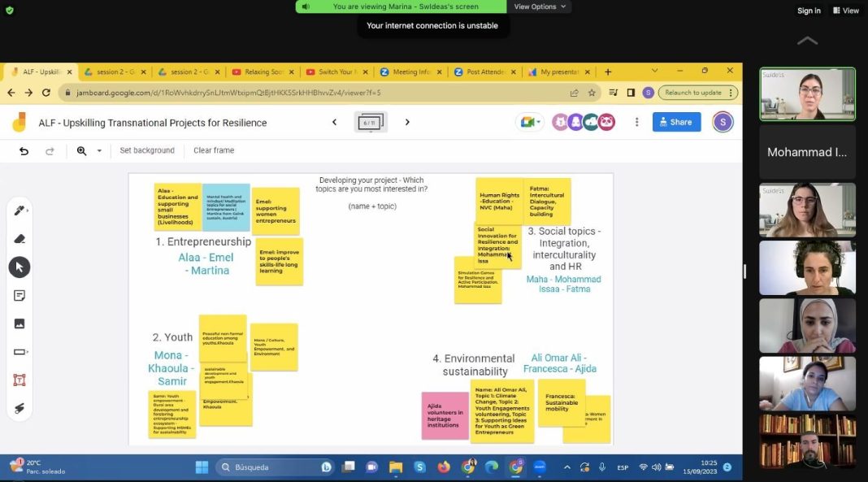The width and height of the screenshot is (868, 482).
Task: Bookmark this page with the star icon
Action: point(592,93)
